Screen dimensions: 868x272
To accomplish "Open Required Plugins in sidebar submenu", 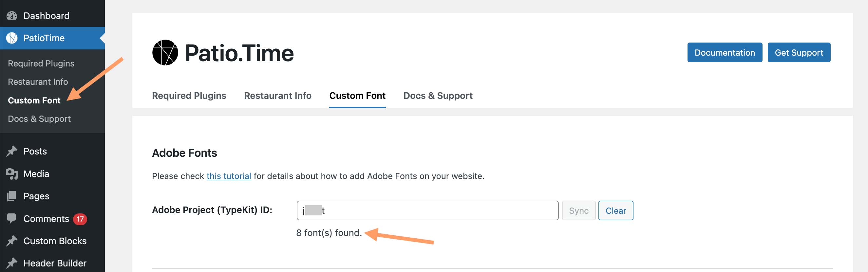I will tap(41, 63).
